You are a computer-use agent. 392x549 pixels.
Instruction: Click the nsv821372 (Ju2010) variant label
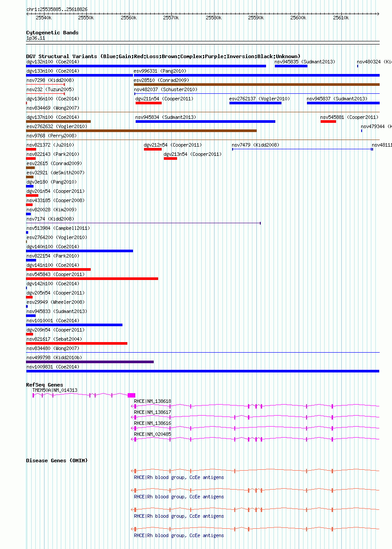click(x=50, y=145)
